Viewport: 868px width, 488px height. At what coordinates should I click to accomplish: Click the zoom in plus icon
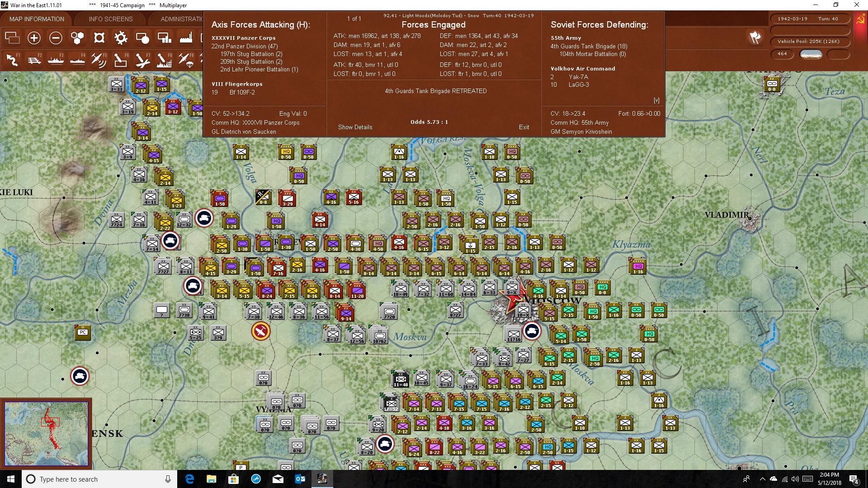tap(34, 38)
